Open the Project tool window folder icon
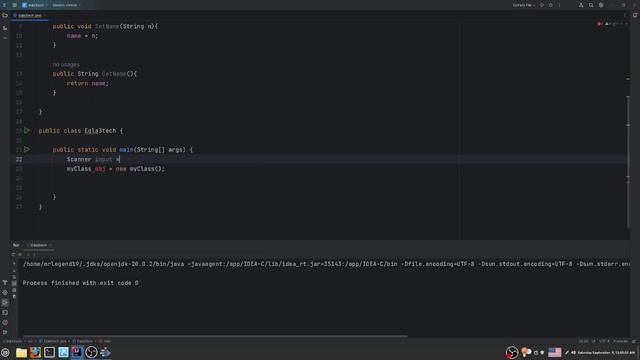 point(5,16)
